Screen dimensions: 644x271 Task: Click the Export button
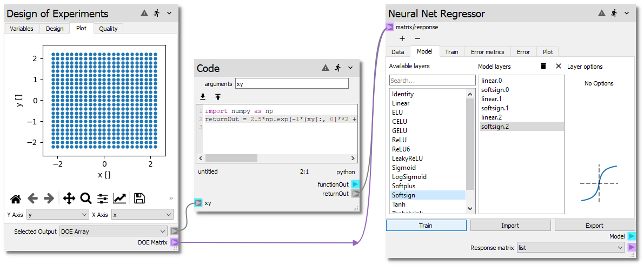594,226
